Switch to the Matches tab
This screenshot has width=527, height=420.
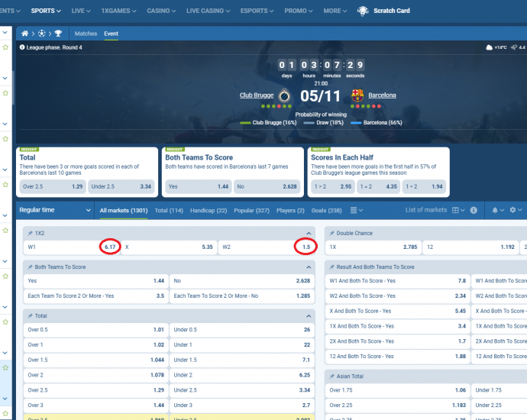coord(86,34)
